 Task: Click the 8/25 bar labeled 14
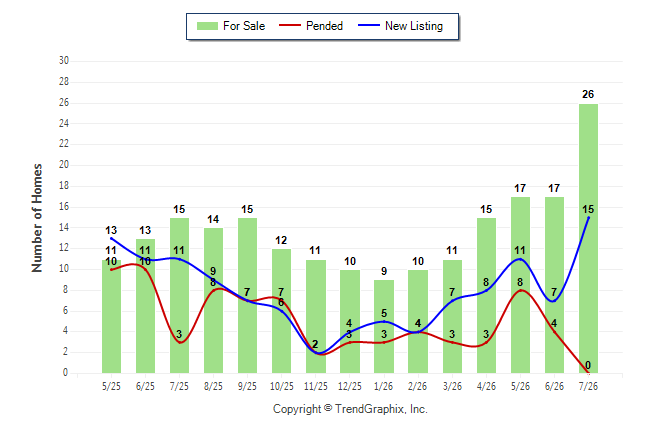[213, 300]
